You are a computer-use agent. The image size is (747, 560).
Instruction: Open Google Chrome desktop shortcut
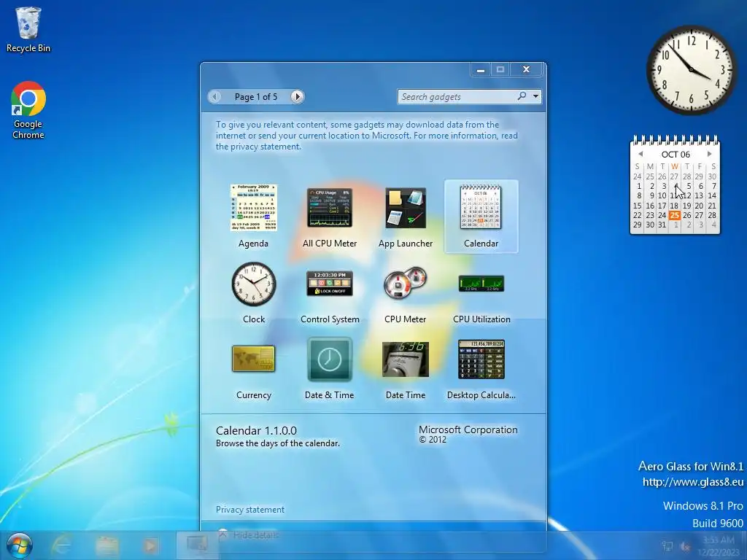28,111
